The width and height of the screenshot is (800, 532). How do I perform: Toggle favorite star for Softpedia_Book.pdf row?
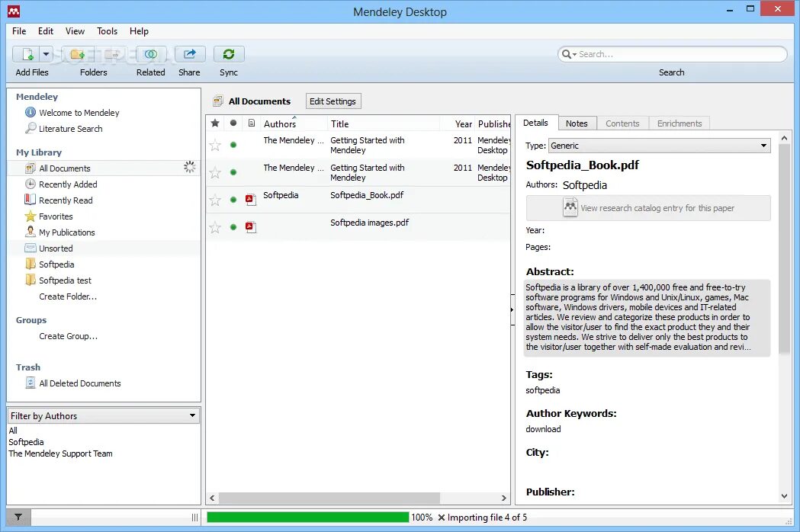tap(215, 200)
